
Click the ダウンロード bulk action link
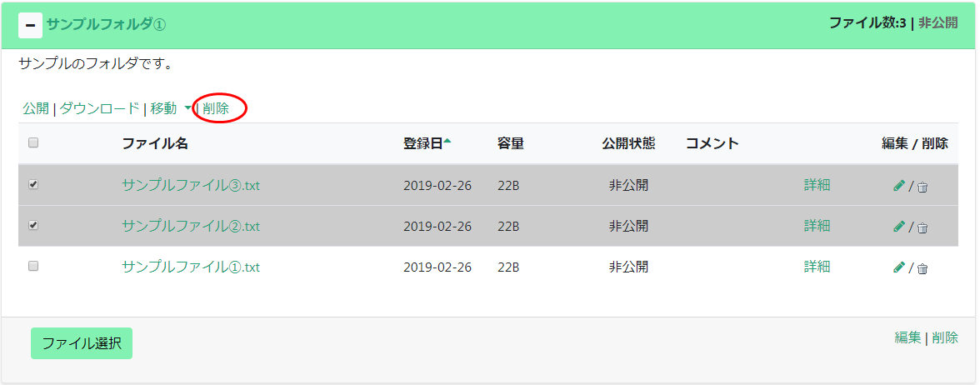click(x=100, y=108)
